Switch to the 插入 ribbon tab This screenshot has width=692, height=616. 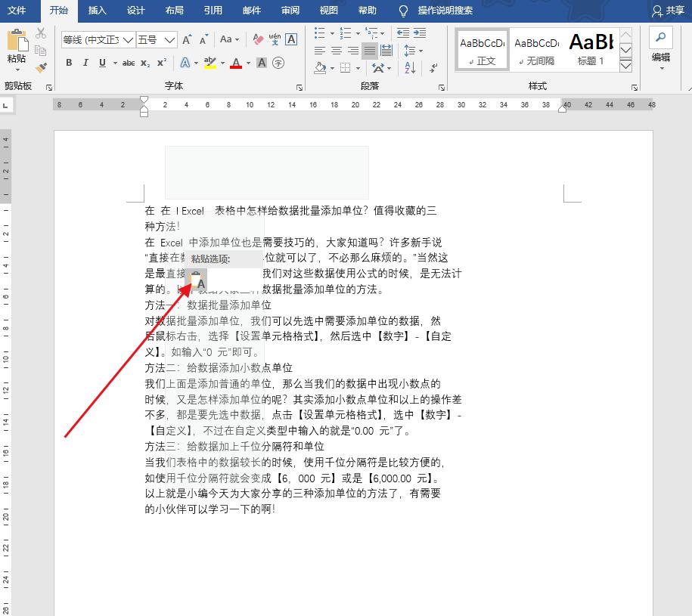point(98,11)
